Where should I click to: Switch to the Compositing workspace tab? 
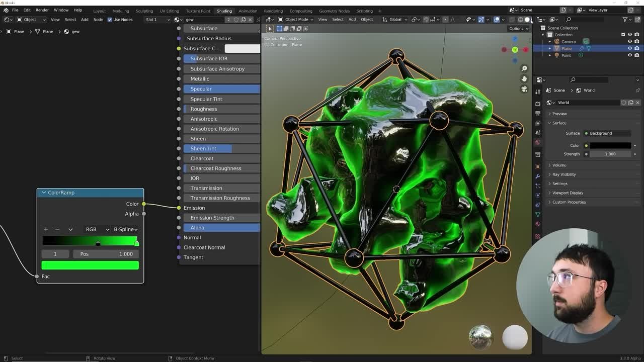tap(301, 11)
